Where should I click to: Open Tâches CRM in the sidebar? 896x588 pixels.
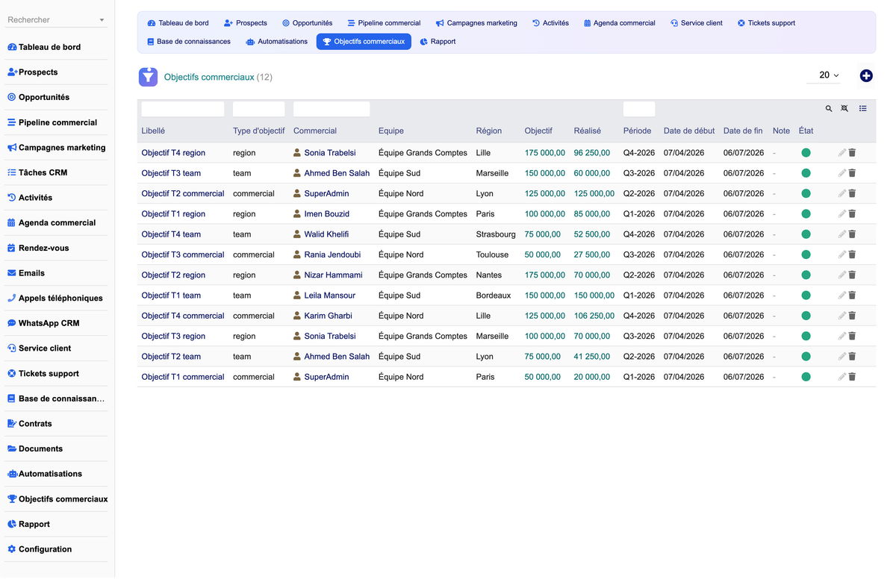[57, 172]
